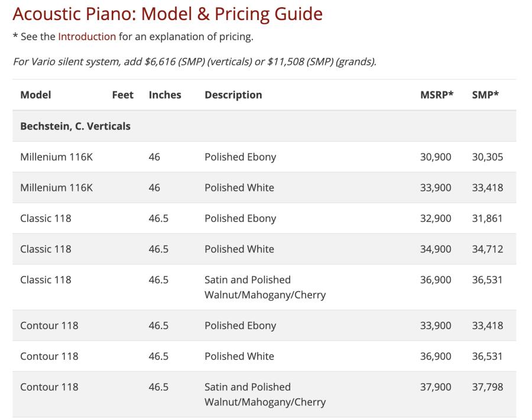The height and width of the screenshot is (420, 532).
Task: Click the 37,798 SMP price value
Action: (487, 387)
